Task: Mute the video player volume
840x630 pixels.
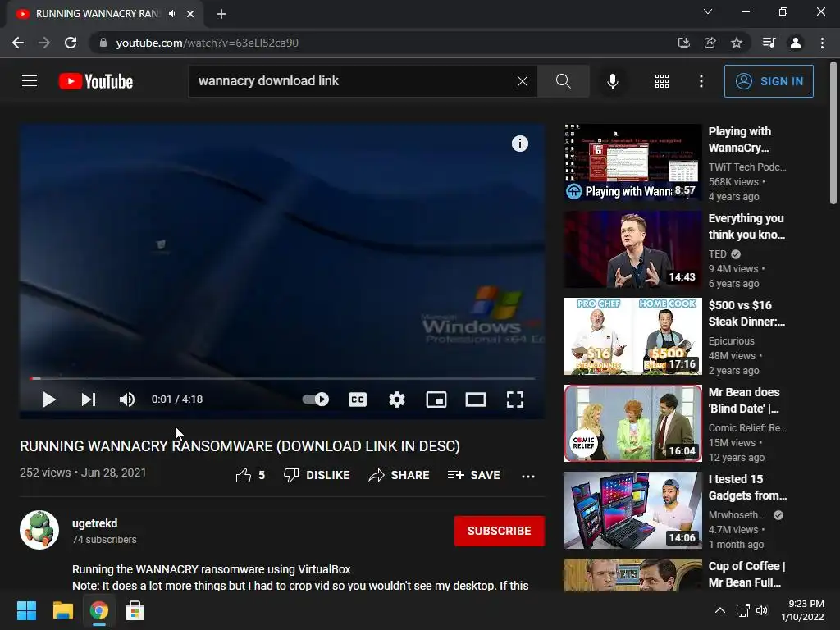Action: [127, 399]
